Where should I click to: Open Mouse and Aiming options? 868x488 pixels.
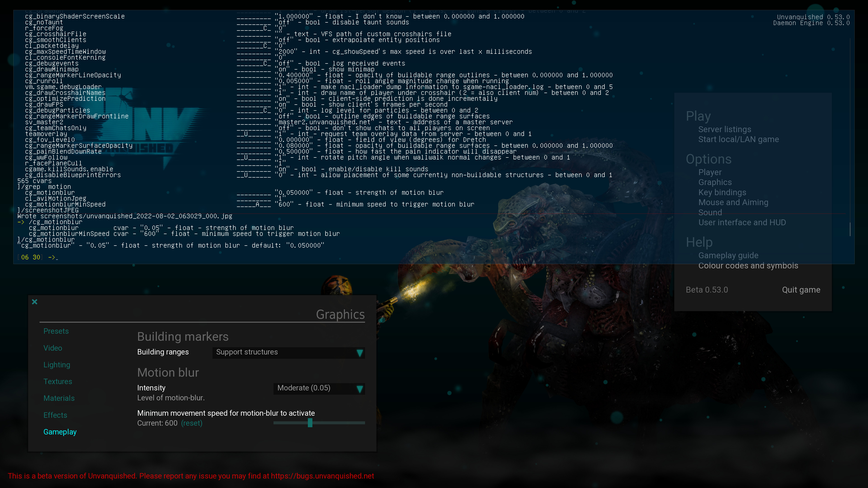(733, 202)
